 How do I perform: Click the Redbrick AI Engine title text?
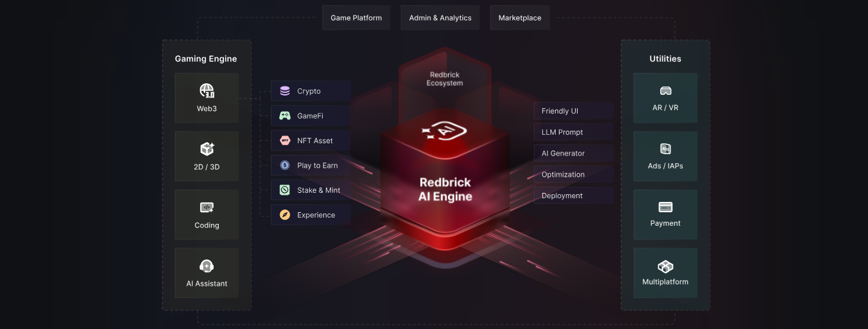coord(445,190)
